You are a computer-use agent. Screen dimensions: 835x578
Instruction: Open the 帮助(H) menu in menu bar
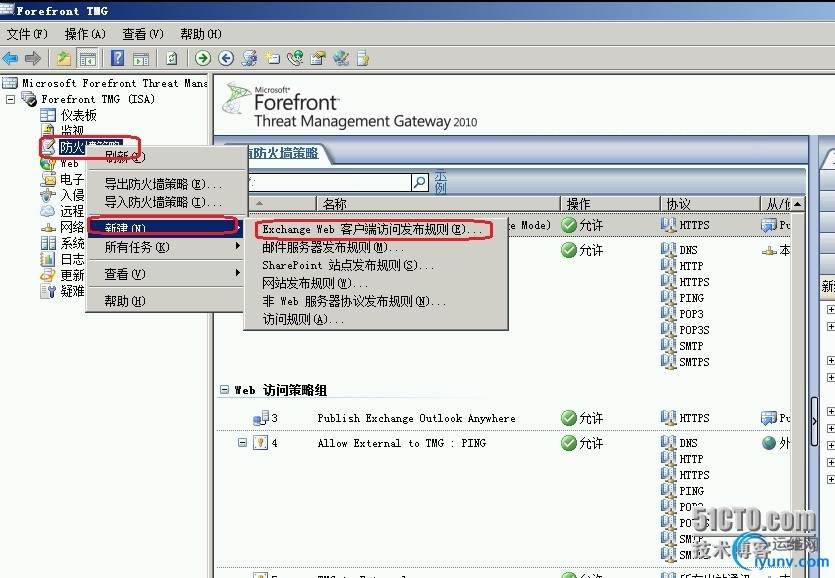click(x=201, y=34)
